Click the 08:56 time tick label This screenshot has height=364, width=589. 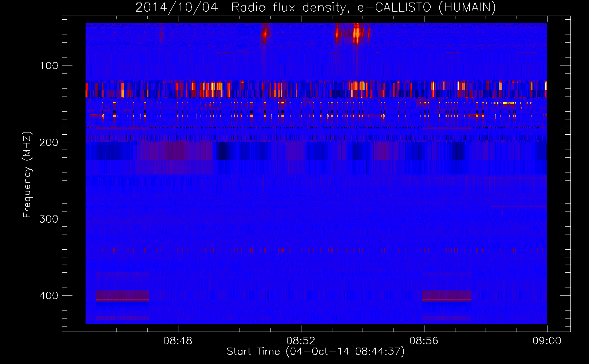click(424, 341)
